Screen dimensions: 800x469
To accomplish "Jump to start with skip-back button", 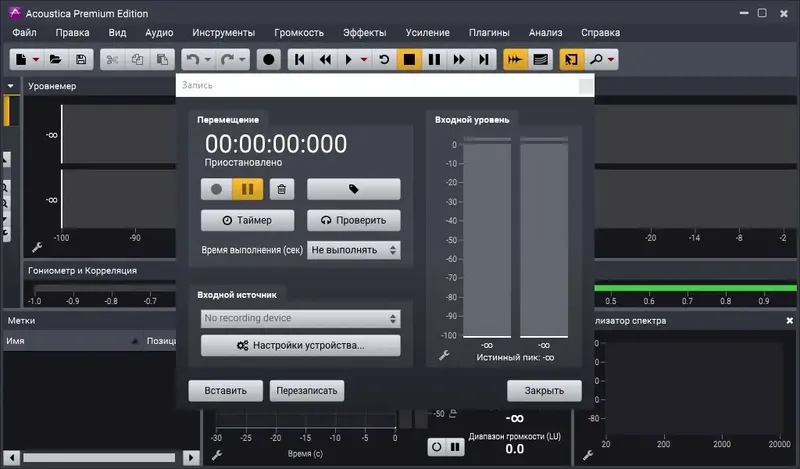I will click(x=300, y=60).
